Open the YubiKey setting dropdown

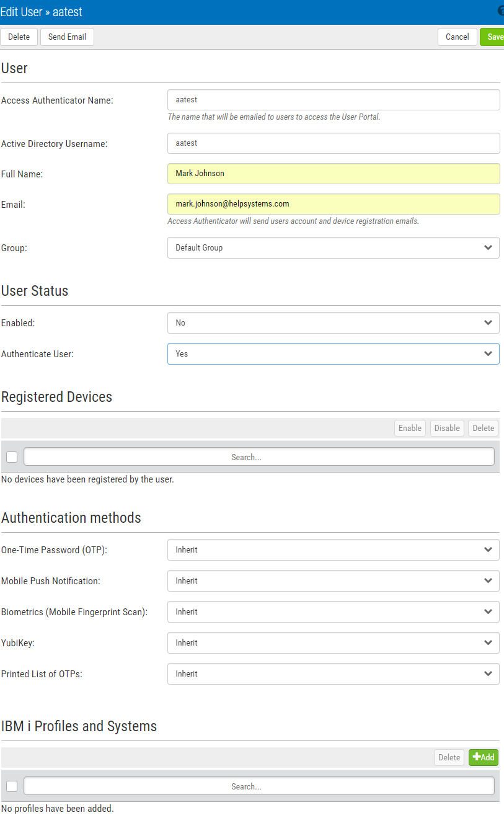click(333, 642)
